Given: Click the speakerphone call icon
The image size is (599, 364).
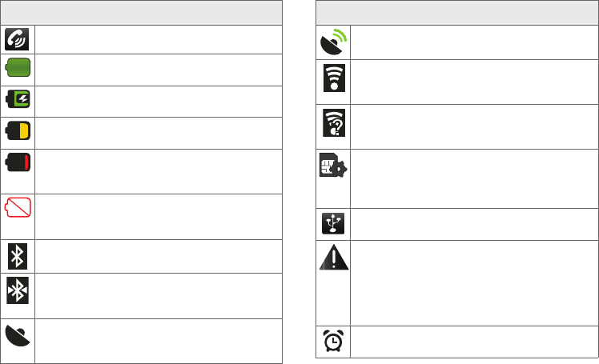Looking at the screenshot, I should [17, 39].
